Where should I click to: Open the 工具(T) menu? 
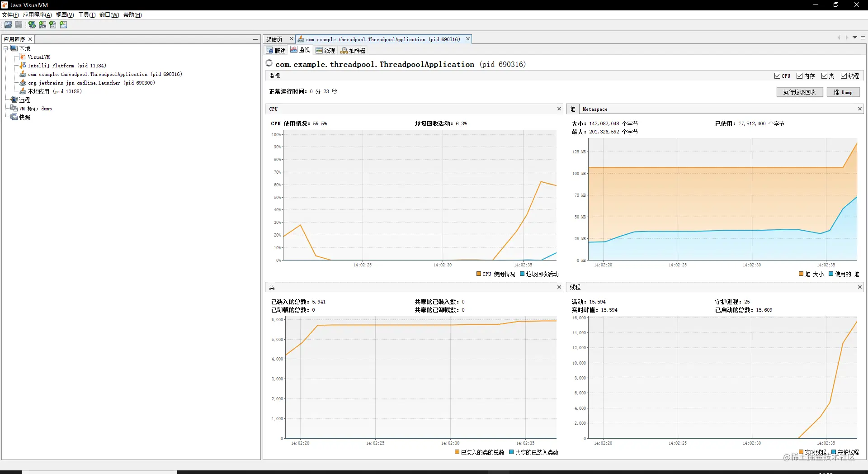[x=87, y=15]
